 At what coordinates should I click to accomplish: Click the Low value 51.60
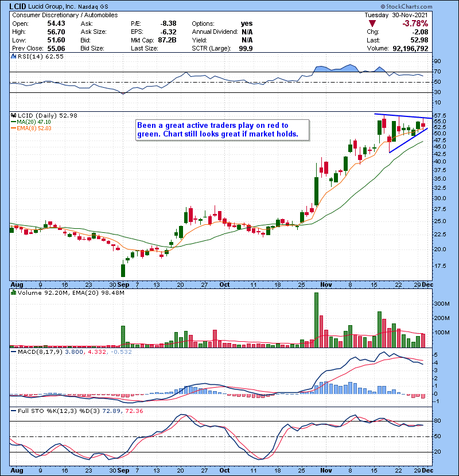[x=56, y=40]
